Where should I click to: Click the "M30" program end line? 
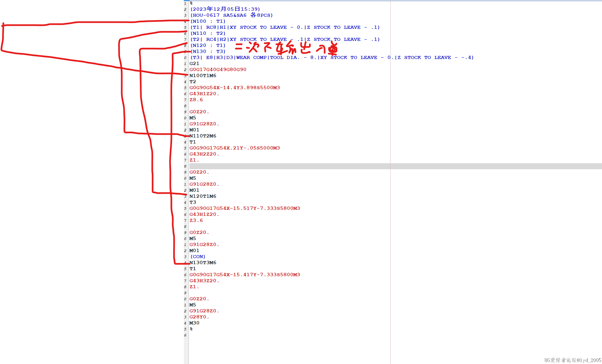[194, 323]
